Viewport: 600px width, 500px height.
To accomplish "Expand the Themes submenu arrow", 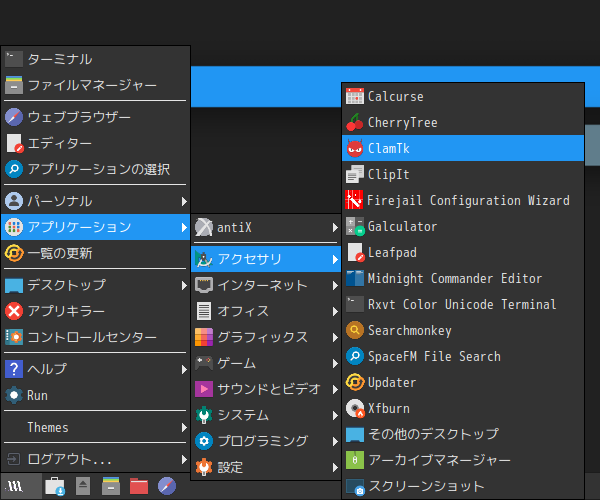I will click(x=184, y=427).
